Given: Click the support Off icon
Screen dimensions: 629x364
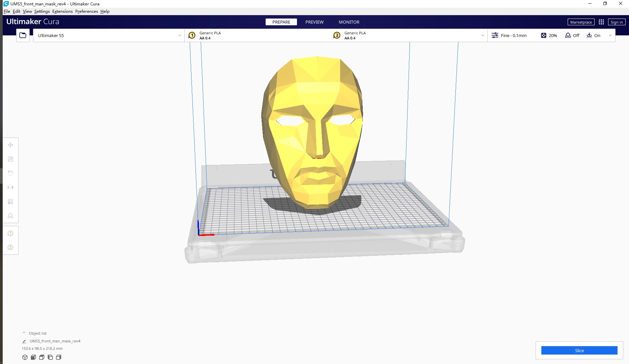Looking at the screenshot, I should click(x=568, y=35).
